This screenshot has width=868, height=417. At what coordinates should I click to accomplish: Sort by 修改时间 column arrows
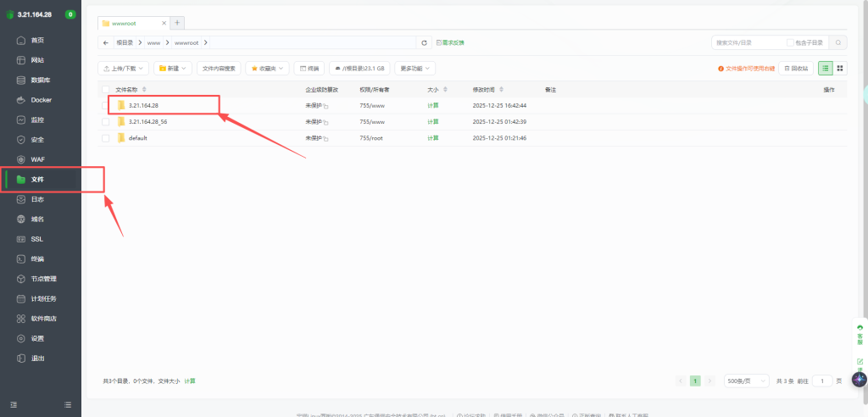coord(501,89)
